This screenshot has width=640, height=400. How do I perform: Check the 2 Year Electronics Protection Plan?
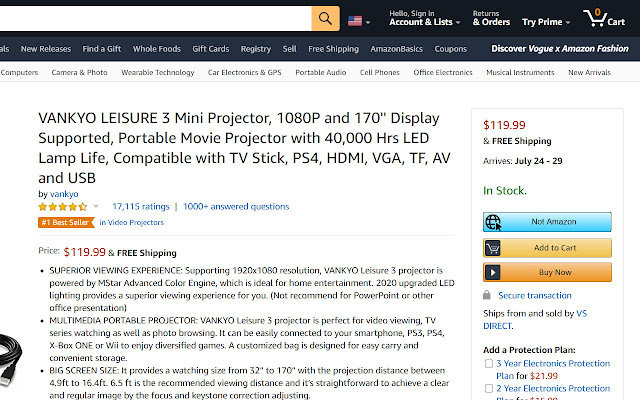tap(489, 388)
